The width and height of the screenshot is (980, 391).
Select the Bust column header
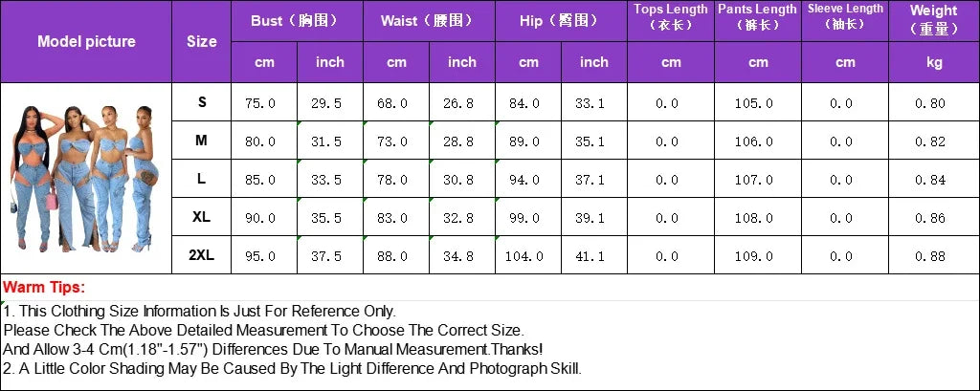pos(296,21)
